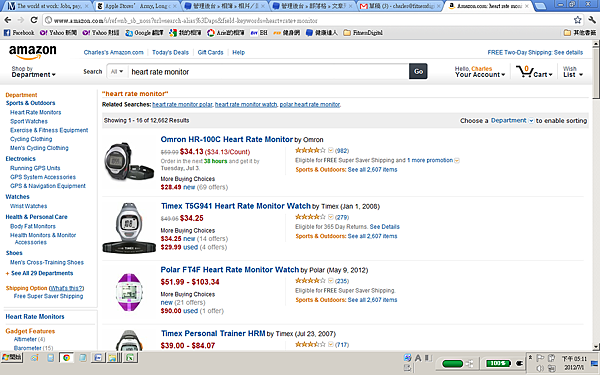Click the Timex T5G941 product image

[129, 228]
